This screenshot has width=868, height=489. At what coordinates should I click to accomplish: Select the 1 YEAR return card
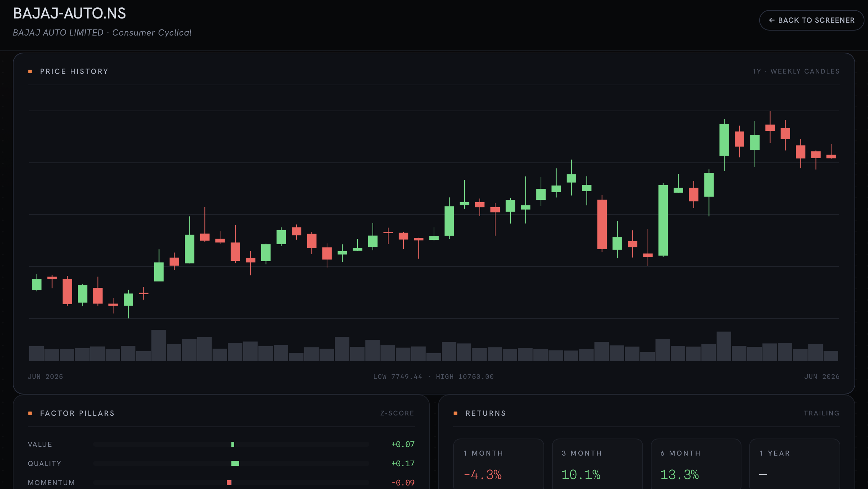click(795, 464)
